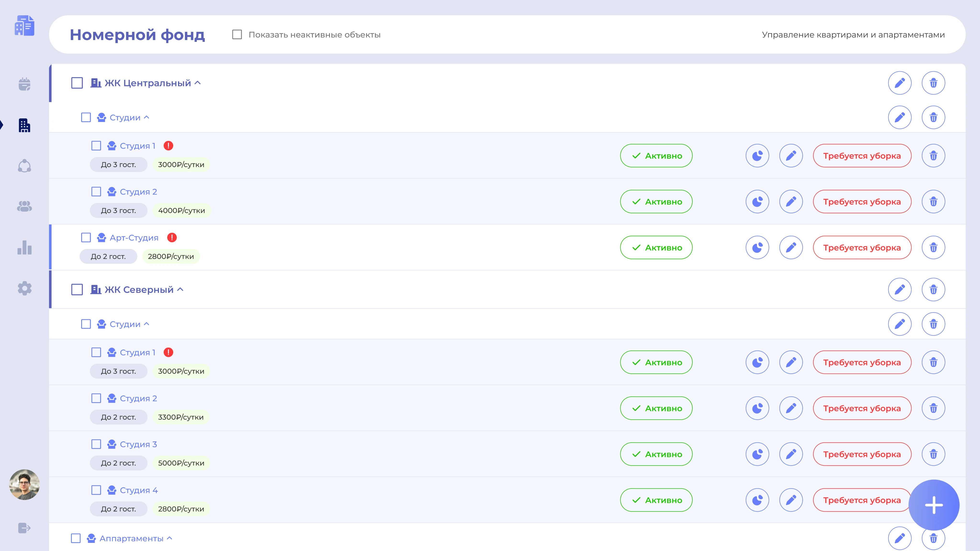Open the channels network sidebar tab

24,166
